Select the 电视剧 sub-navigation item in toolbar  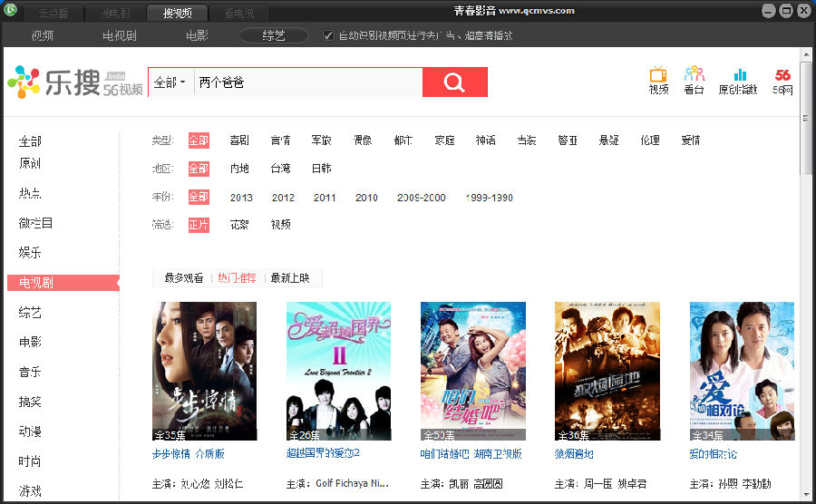click(x=120, y=36)
